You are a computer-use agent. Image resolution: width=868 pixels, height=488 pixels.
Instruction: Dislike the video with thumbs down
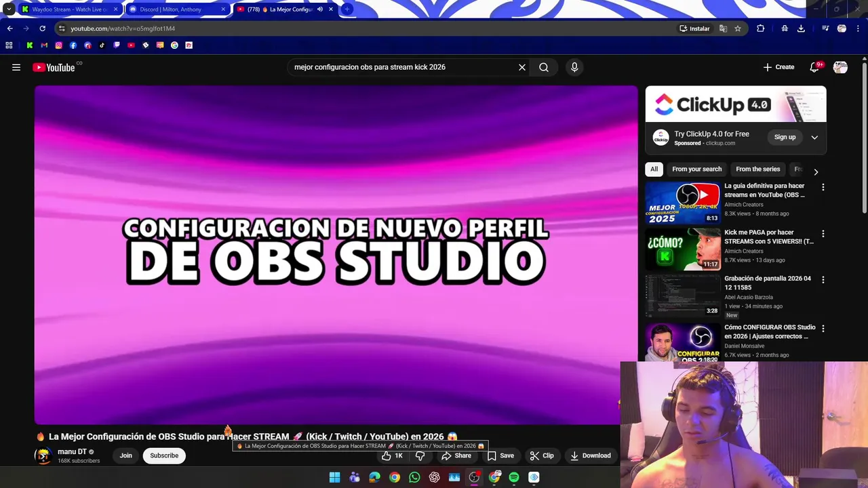click(420, 455)
